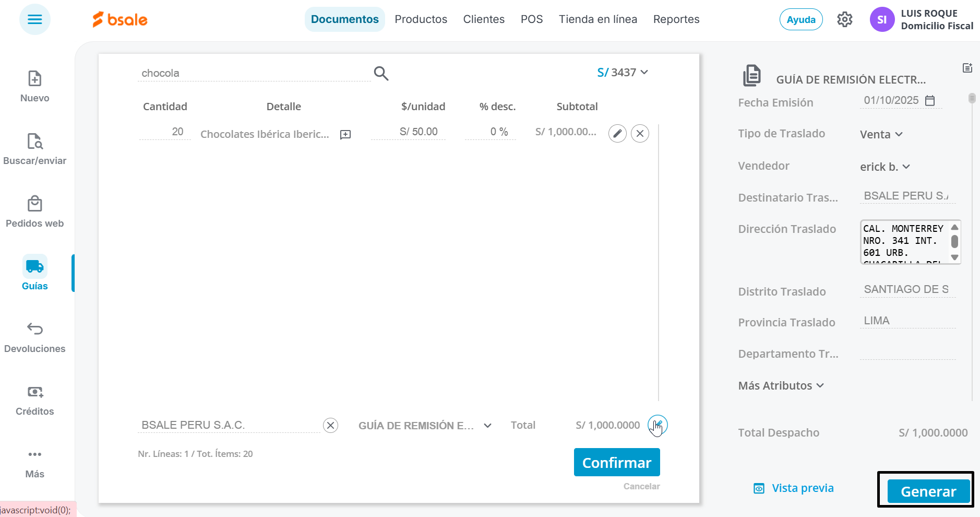
Task: Open the Vendedor erick b. dropdown
Action: (x=885, y=167)
